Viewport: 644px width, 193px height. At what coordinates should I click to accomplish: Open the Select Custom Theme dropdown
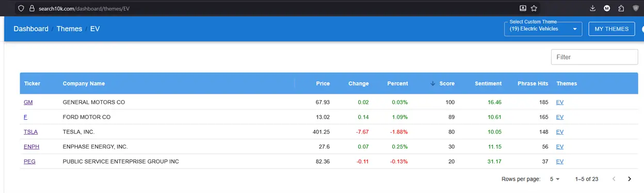pyautogui.click(x=543, y=29)
